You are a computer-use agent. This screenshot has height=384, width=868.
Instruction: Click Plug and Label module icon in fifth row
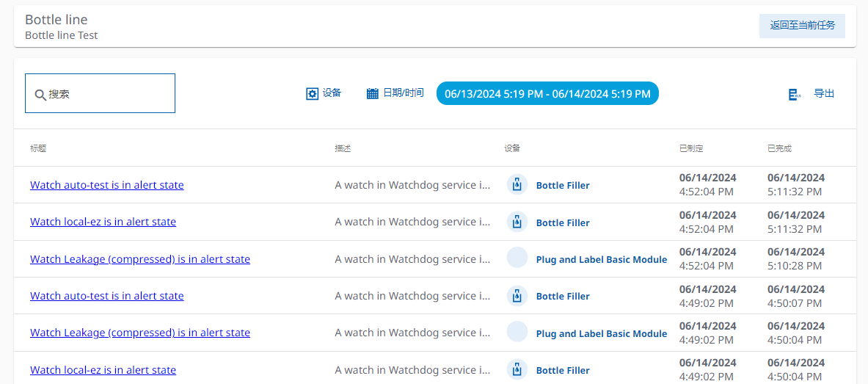(x=517, y=333)
